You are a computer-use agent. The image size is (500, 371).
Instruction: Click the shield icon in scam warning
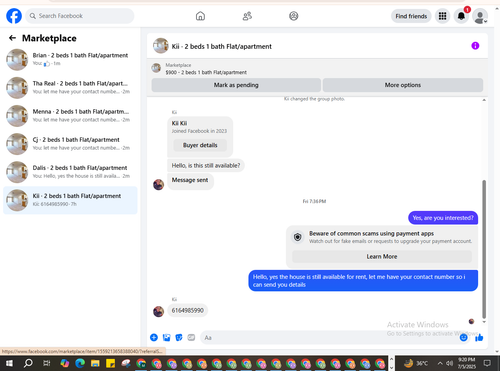click(x=298, y=237)
